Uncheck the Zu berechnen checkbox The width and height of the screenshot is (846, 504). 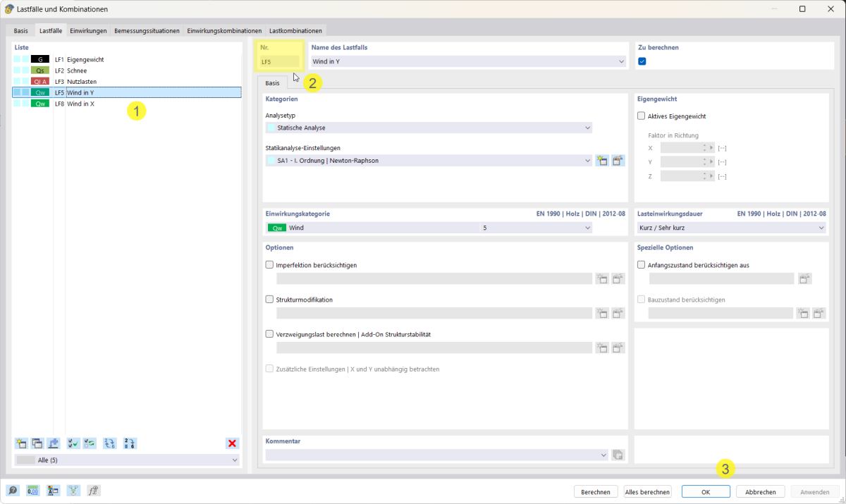click(642, 61)
